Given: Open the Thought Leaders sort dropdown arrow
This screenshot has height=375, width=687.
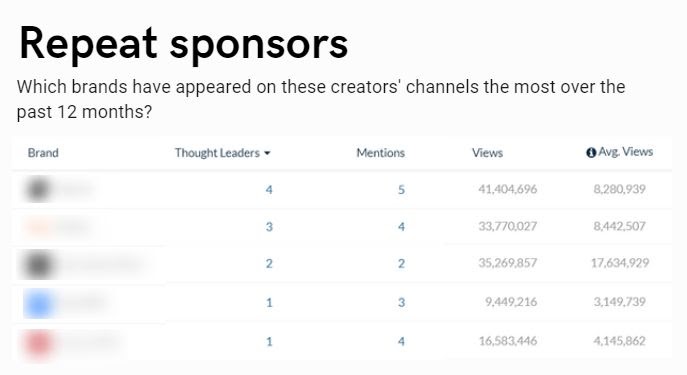Looking at the screenshot, I should [267, 153].
